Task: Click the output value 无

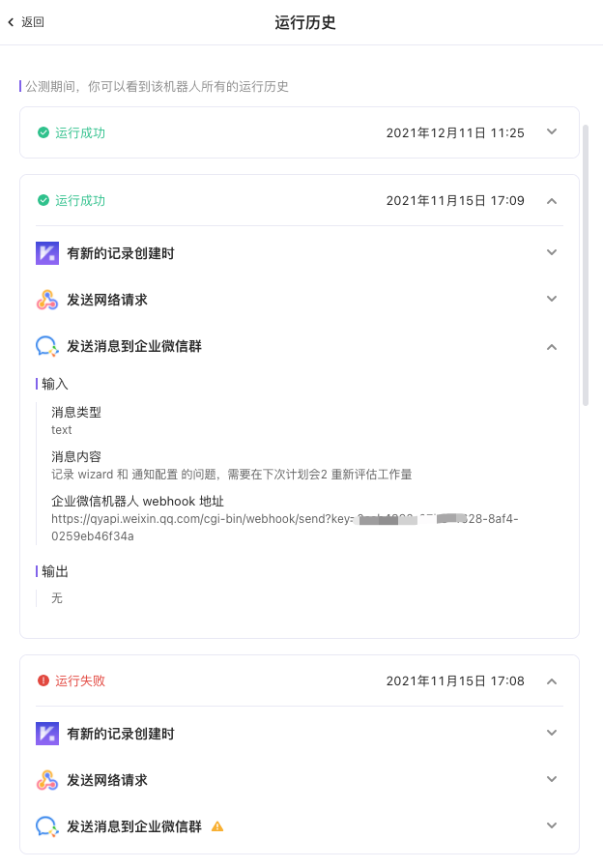Action: [57, 598]
